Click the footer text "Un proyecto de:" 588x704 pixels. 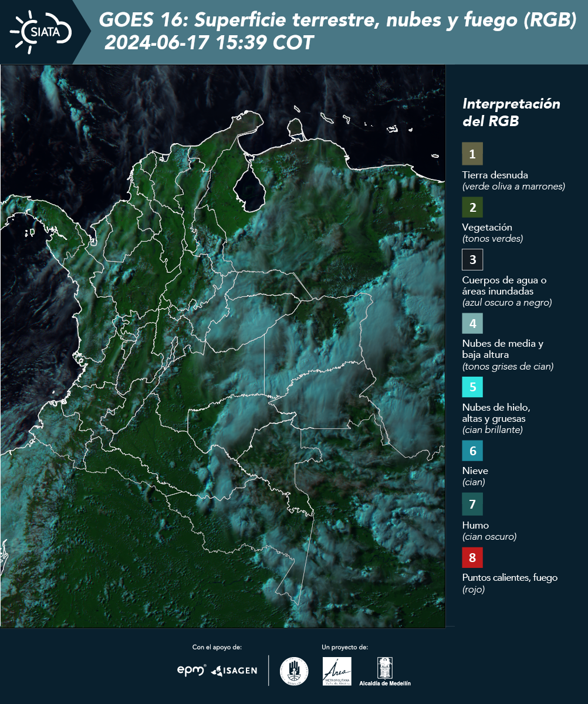click(345, 647)
